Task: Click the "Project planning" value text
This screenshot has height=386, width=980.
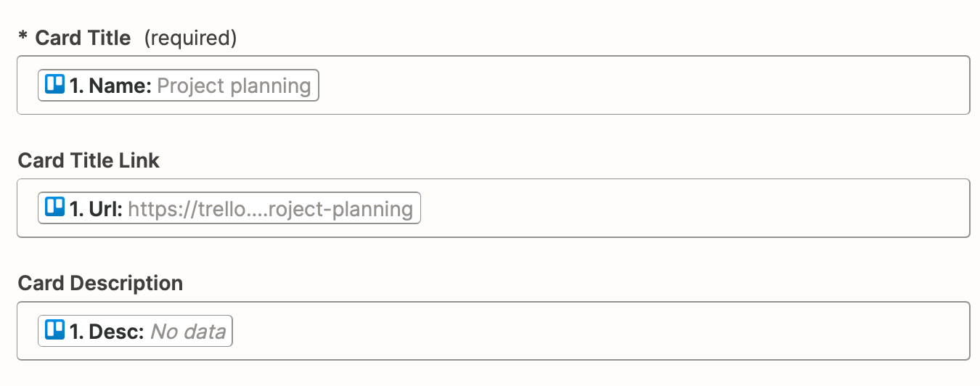Action: pos(234,86)
